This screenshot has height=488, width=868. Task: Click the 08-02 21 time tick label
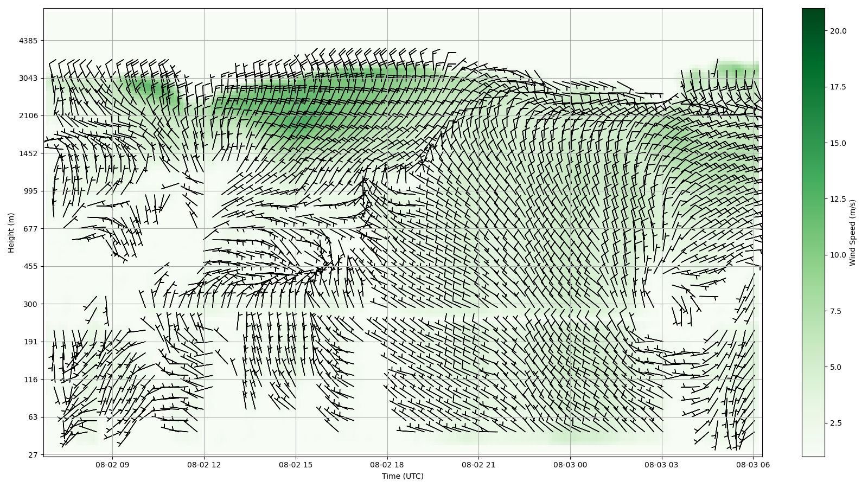(478, 465)
